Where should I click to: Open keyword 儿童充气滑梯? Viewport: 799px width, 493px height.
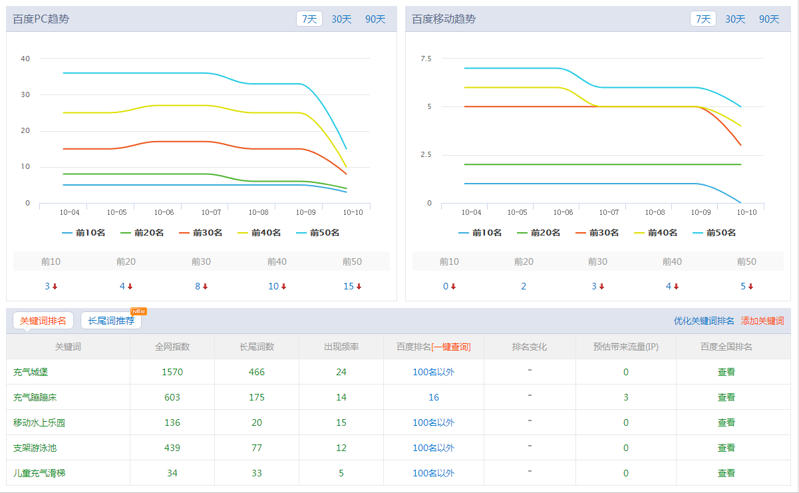(x=39, y=473)
